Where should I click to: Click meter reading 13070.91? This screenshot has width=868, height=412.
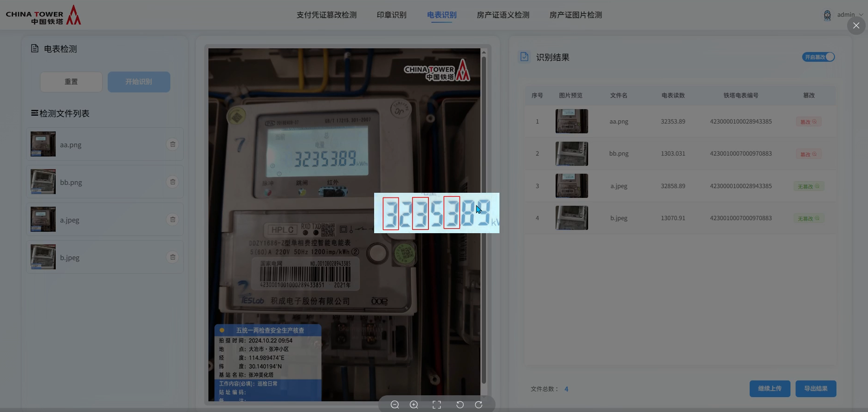click(x=673, y=218)
